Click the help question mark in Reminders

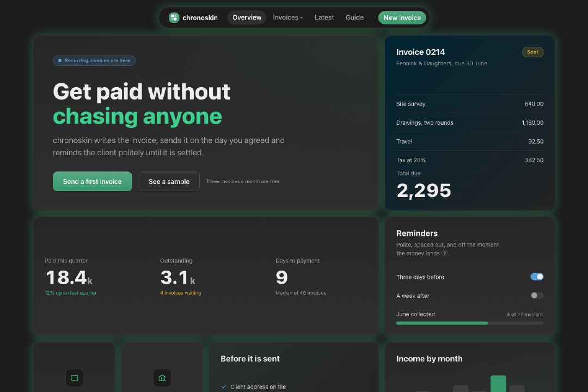445,253
